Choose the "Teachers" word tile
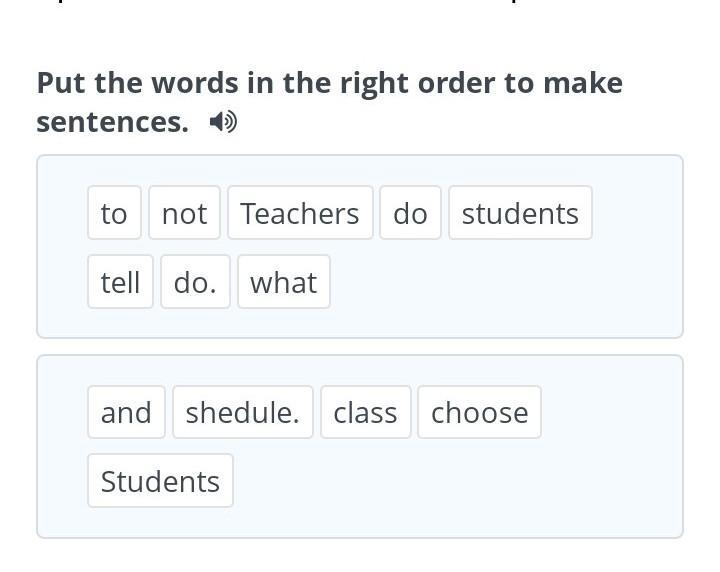 (x=300, y=213)
